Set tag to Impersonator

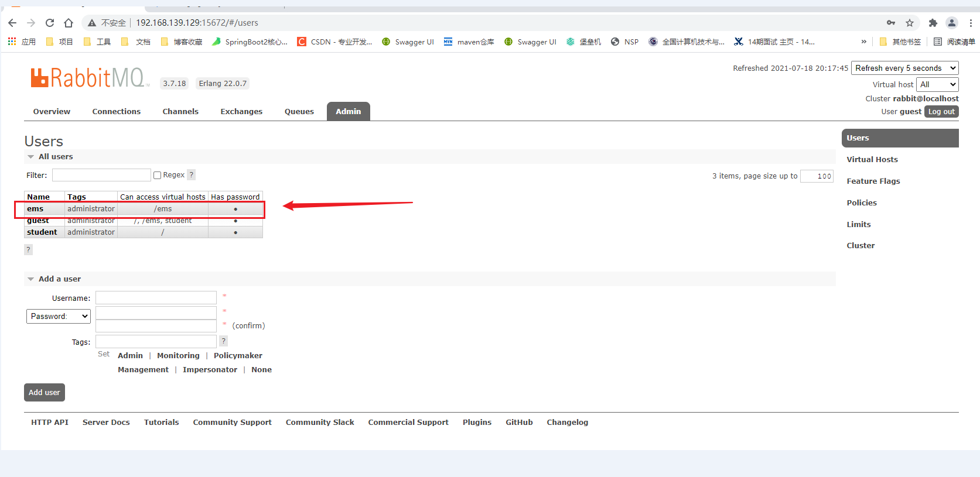210,369
